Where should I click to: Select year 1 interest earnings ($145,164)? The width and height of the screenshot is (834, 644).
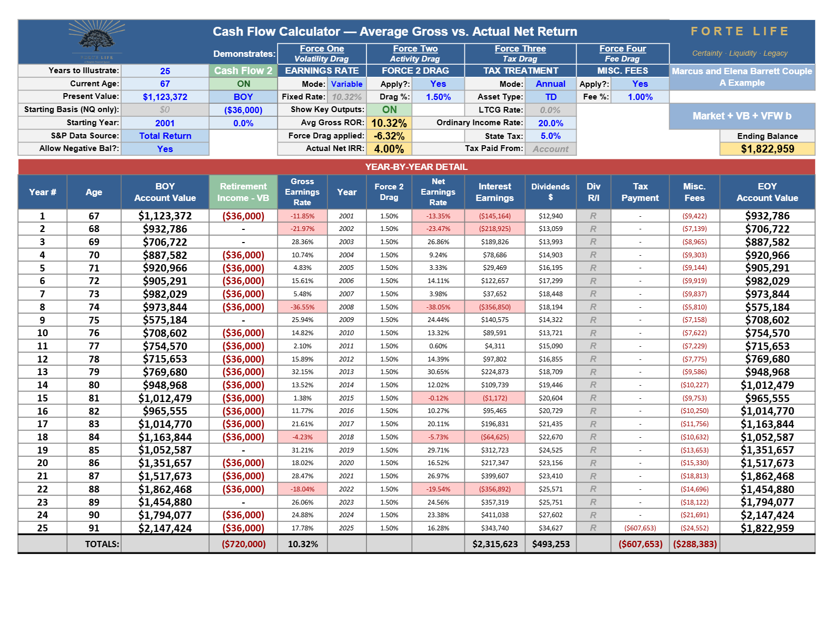(x=495, y=216)
